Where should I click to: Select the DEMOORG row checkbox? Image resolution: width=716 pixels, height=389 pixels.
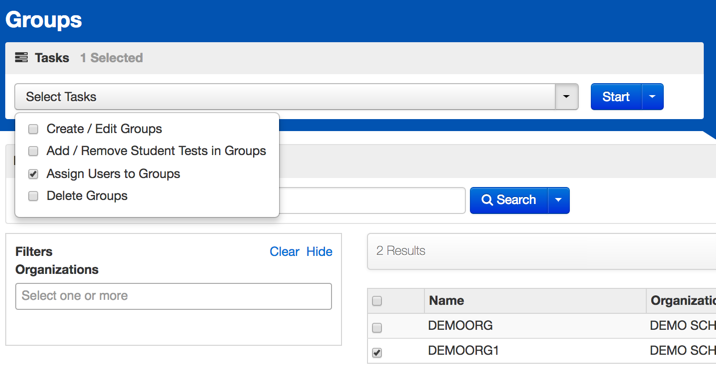377,328
